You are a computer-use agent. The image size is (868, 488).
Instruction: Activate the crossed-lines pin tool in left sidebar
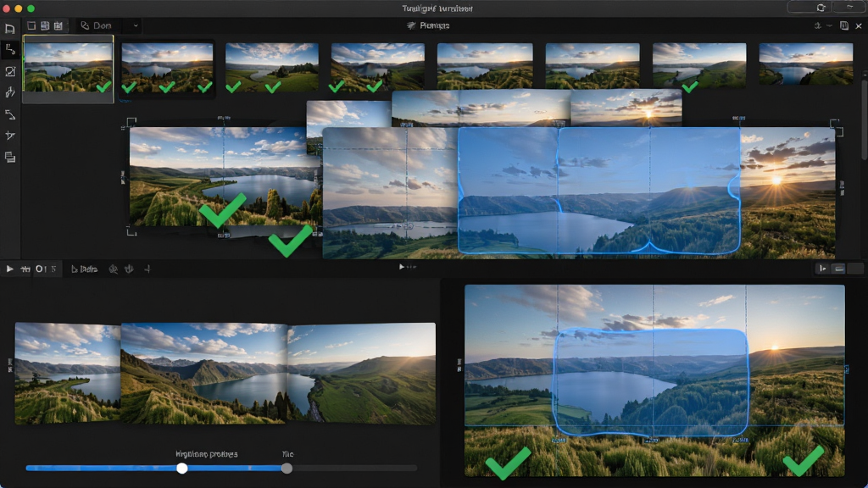click(10, 136)
